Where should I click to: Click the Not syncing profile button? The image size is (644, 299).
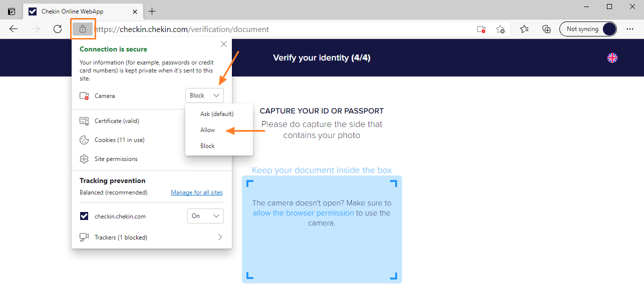pyautogui.click(x=588, y=29)
